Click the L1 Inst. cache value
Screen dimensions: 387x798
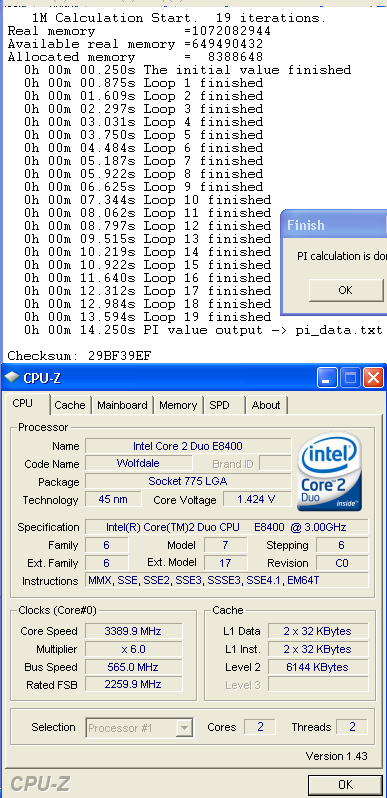pyautogui.click(x=318, y=649)
